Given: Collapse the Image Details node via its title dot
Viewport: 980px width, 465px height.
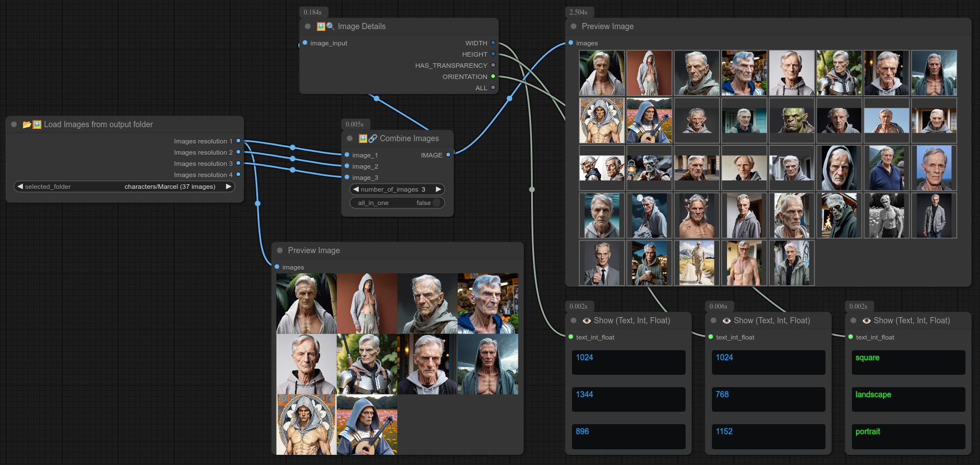Looking at the screenshot, I should 308,26.
